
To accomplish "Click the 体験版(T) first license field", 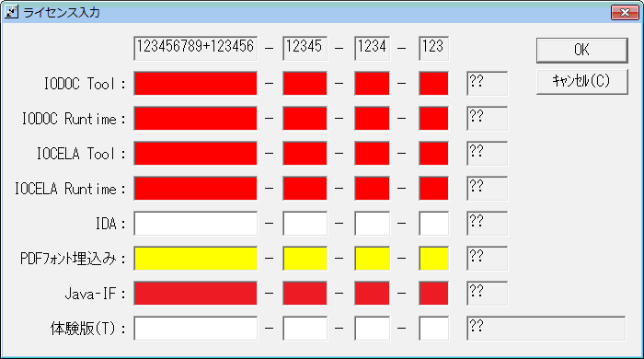I will click(x=195, y=329).
